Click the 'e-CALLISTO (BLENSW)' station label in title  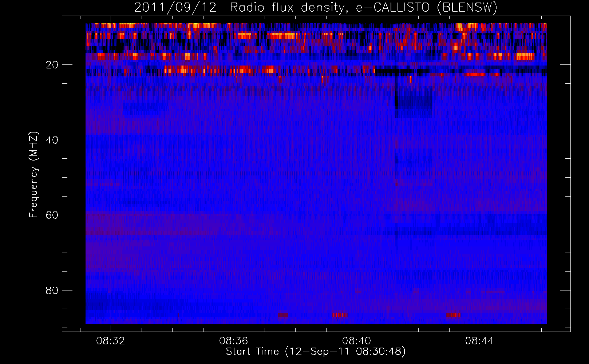[427, 7]
